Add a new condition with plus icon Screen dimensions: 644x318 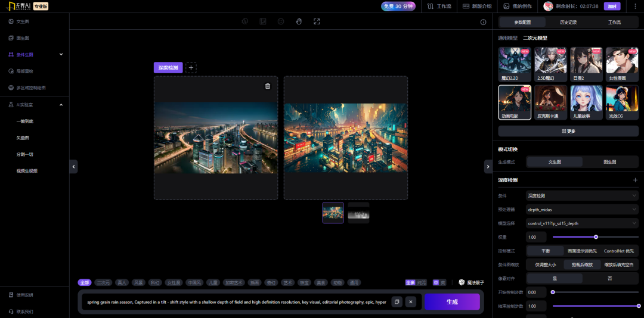191,68
